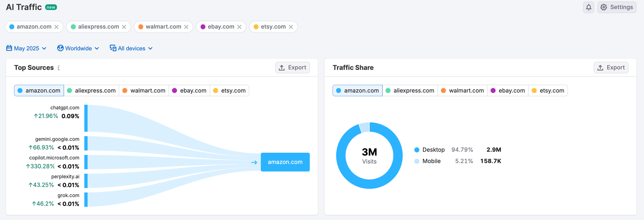Export the Traffic Share chart
Viewport: 644px width, 220px height.
(x=611, y=68)
